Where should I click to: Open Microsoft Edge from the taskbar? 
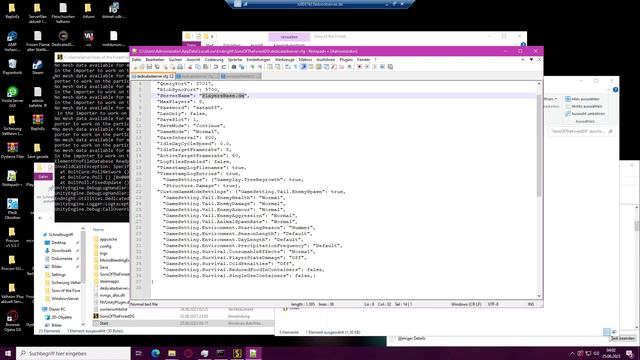click(x=156, y=353)
